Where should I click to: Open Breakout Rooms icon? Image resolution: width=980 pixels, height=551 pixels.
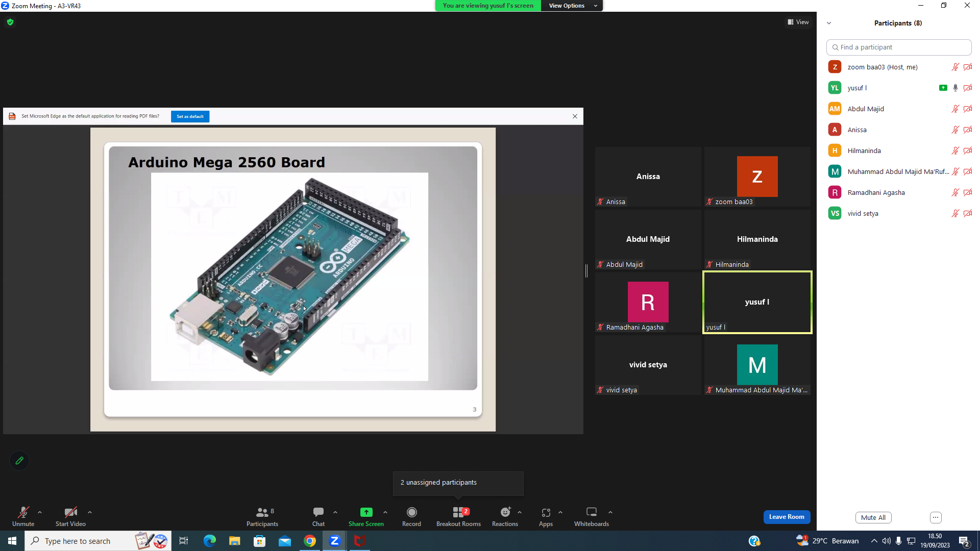[x=458, y=512]
